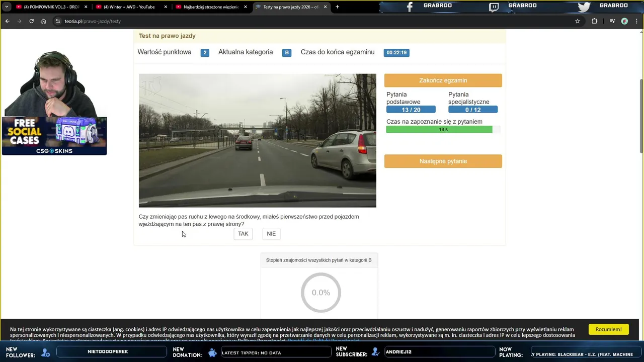Click the road scene question image
This screenshot has height=362, width=644.
pos(258,141)
